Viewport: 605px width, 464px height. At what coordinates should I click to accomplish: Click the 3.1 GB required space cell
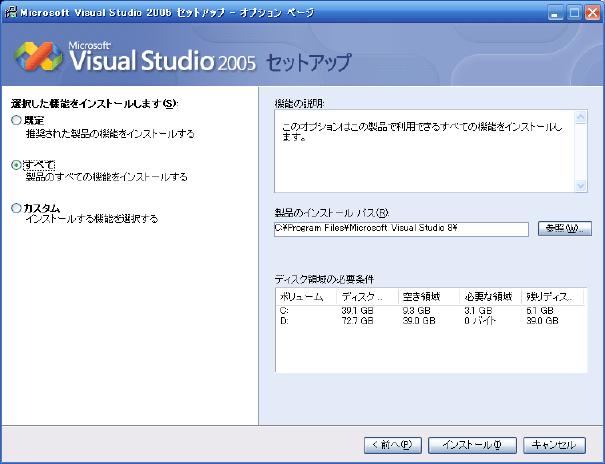(478, 310)
